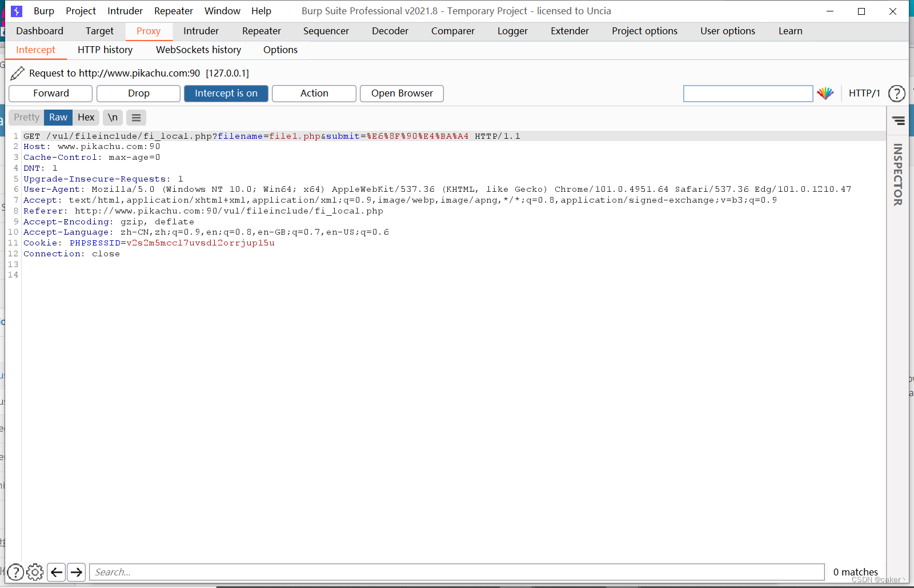Click the Host header line
The height and width of the screenshot is (588, 914).
click(x=92, y=147)
